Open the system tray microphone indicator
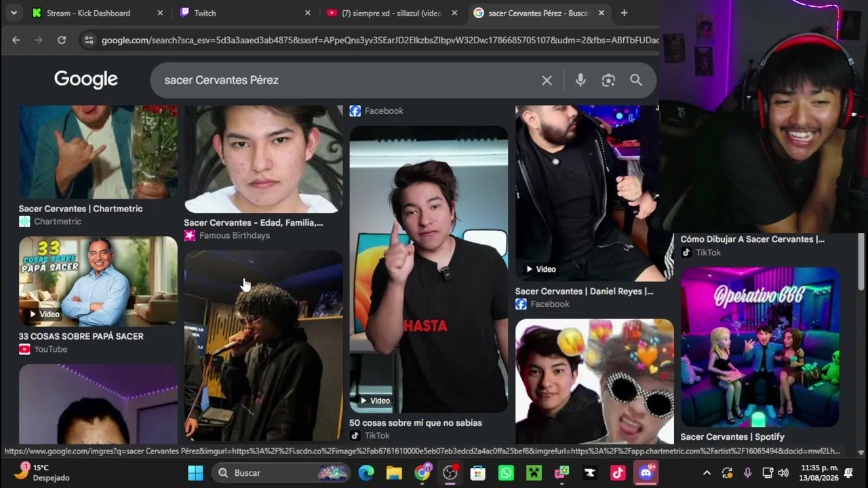 (747, 472)
